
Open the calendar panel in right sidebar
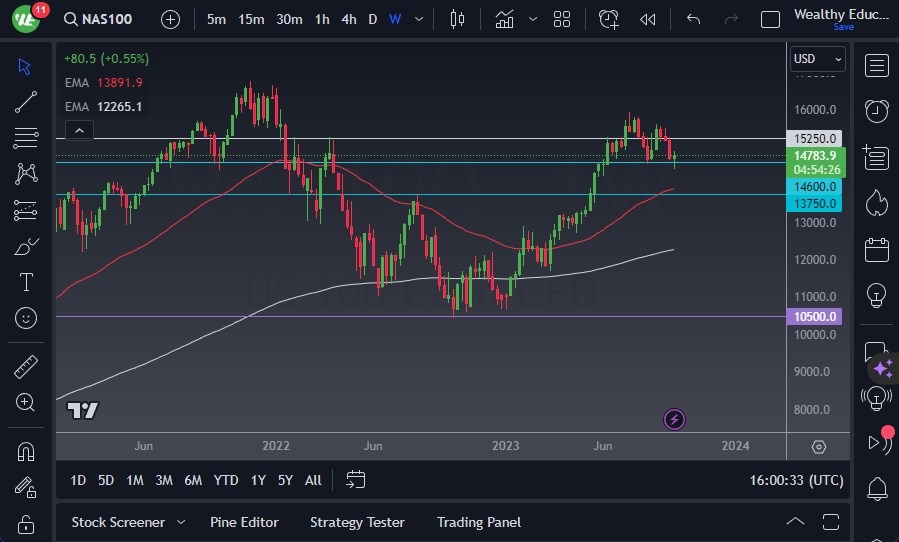(x=877, y=248)
